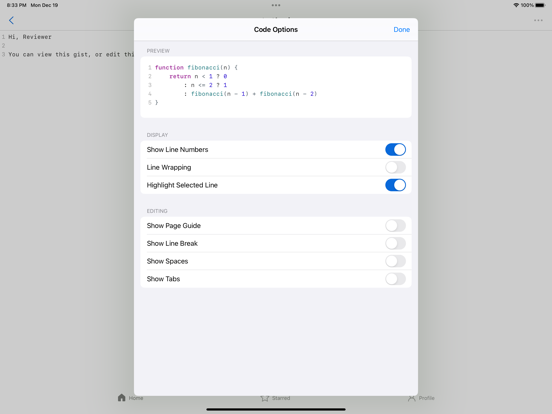
Task: Enable Show Spaces switch
Action: click(x=395, y=261)
